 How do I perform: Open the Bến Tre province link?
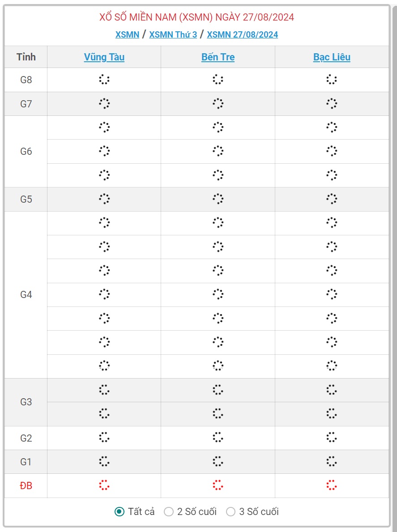click(218, 57)
